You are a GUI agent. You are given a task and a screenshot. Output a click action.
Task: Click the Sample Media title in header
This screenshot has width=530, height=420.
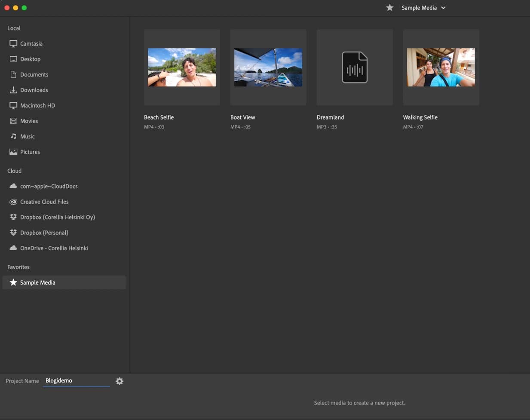419,8
